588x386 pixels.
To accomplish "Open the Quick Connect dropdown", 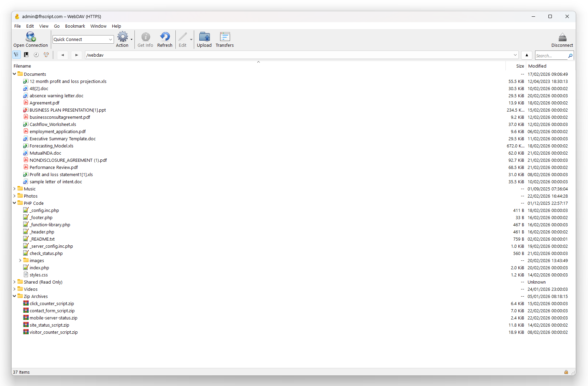I will [x=110, y=40].
